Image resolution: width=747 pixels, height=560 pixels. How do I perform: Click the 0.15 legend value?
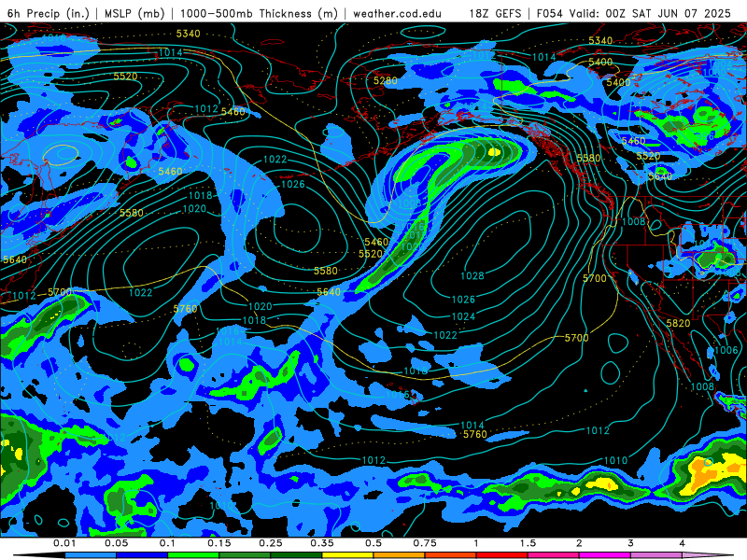coord(219,543)
